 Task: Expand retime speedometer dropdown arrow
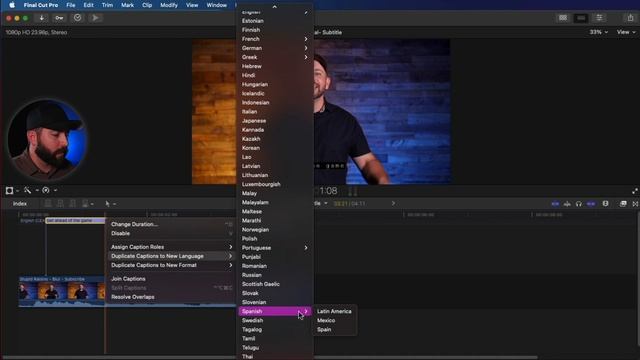click(56, 191)
